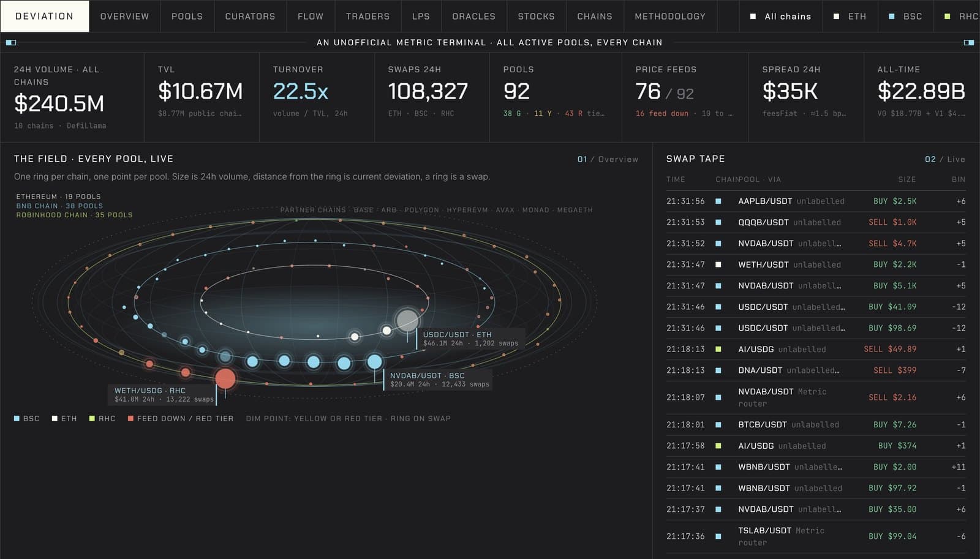Open the Oracles tab
The image size is (980, 559).
[x=473, y=17]
